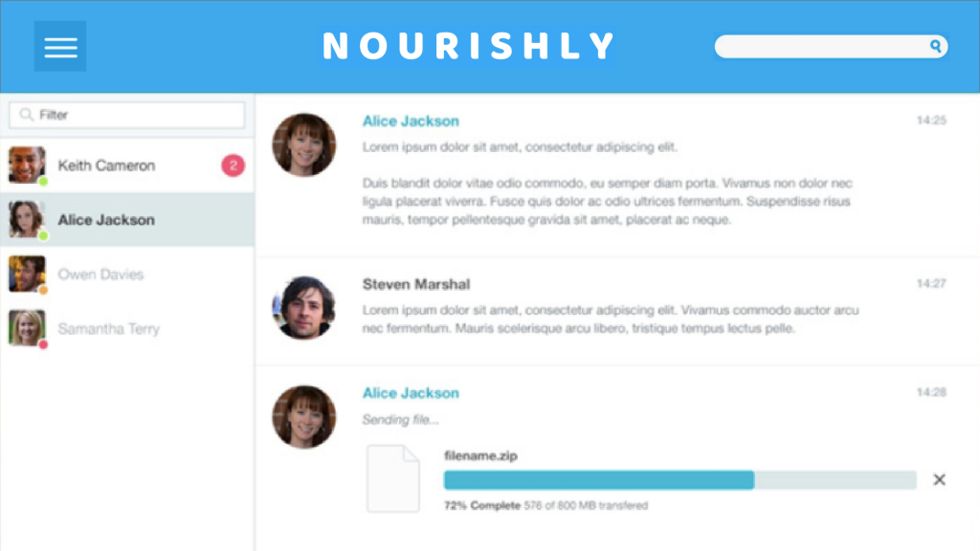
Task: Click the magnifier icon in the Filter box
Action: pyautogui.click(x=26, y=115)
